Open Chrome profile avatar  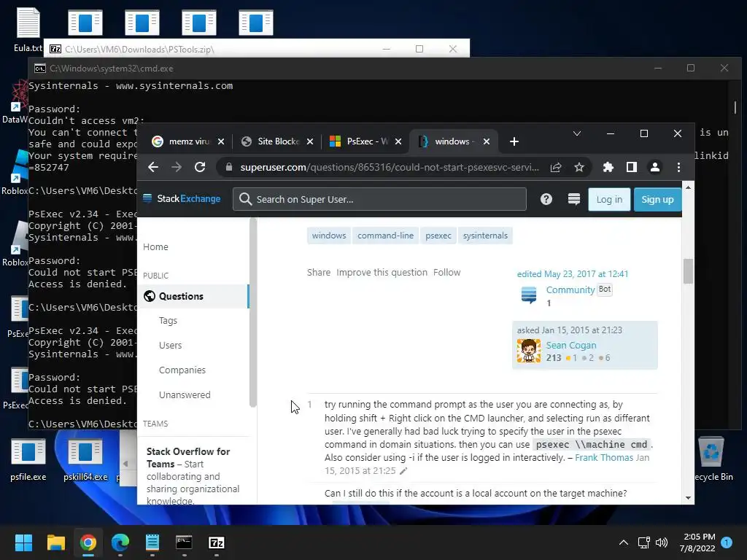click(x=655, y=167)
